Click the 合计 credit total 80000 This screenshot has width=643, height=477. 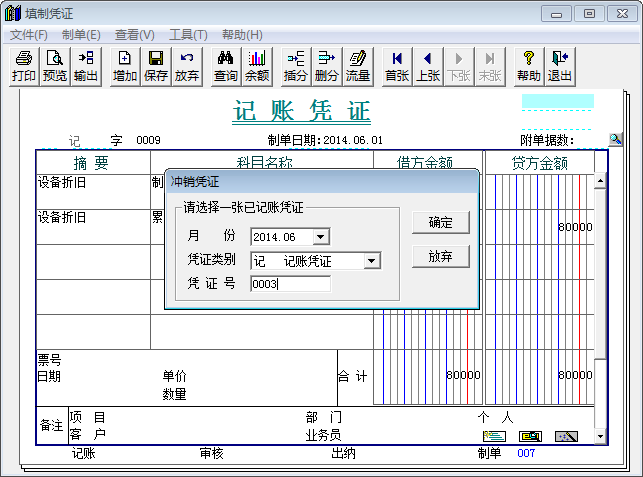[575, 375]
